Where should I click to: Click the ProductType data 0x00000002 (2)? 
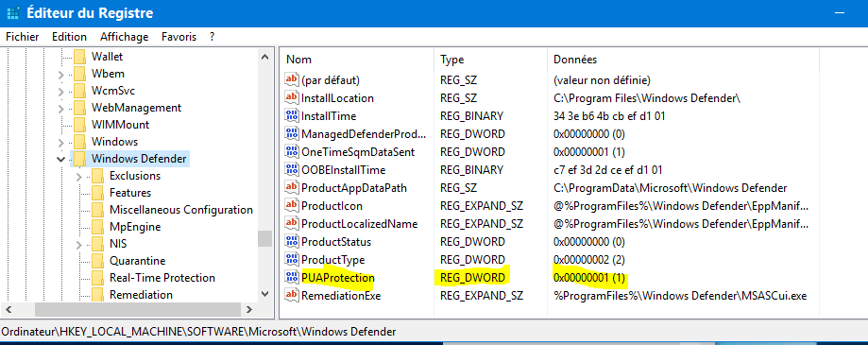(589, 260)
